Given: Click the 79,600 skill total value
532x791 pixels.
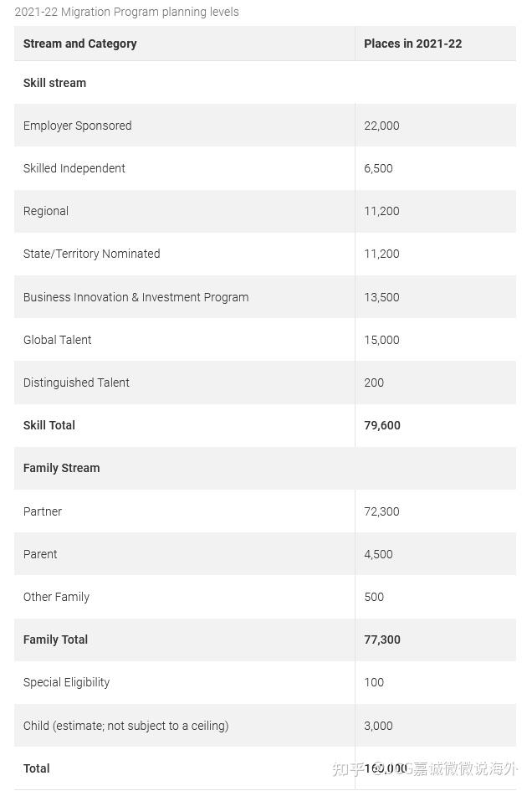Looking at the screenshot, I should pos(382,425).
